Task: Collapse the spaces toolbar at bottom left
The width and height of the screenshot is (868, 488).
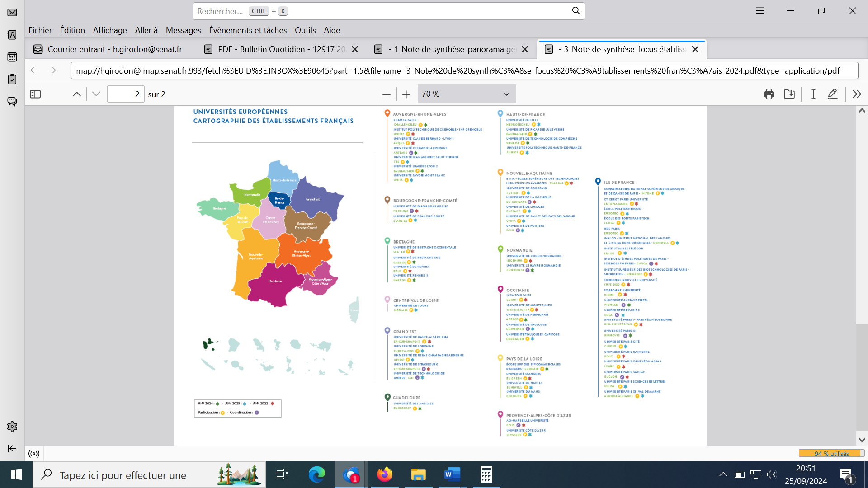Action: tap(12, 448)
